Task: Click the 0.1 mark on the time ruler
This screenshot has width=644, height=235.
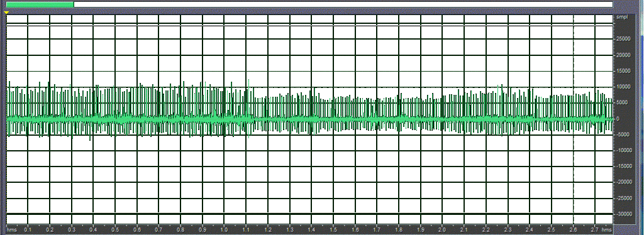Action: pyautogui.click(x=28, y=230)
